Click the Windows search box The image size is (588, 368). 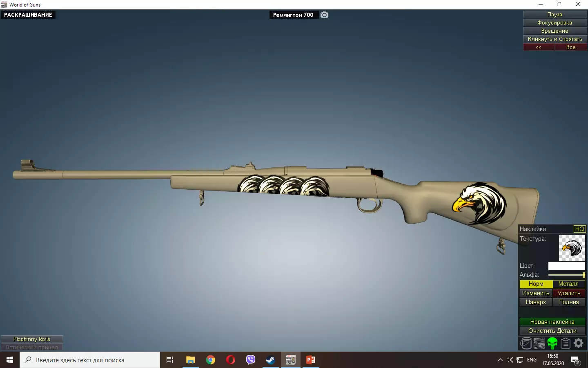pos(90,360)
